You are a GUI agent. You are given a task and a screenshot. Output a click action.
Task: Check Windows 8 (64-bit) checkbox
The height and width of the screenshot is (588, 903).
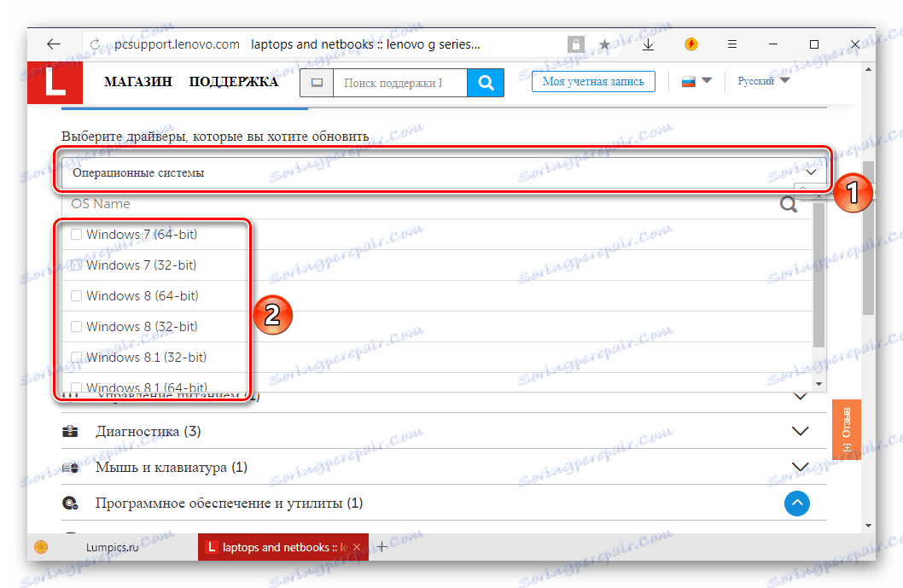coord(76,295)
